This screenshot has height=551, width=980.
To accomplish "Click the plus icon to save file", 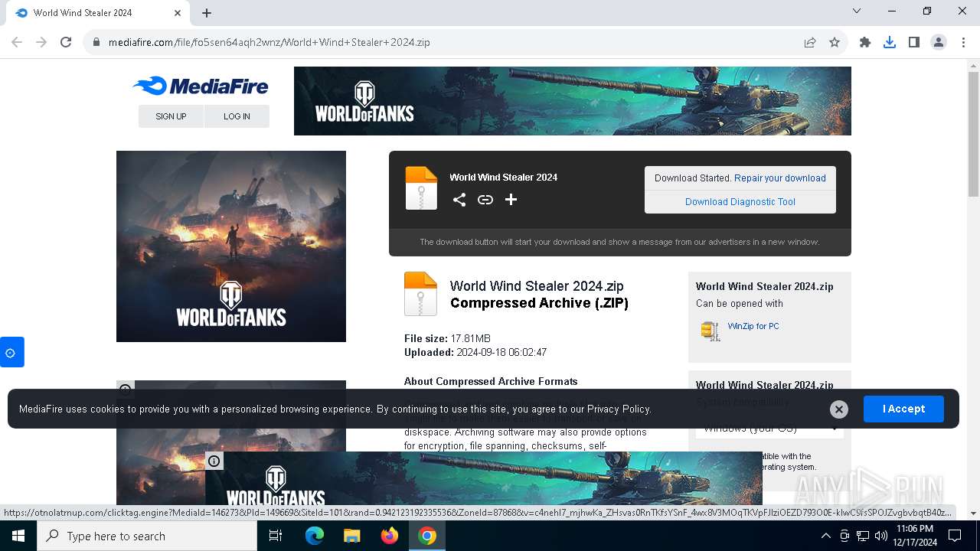I will click(x=511, y=200).
